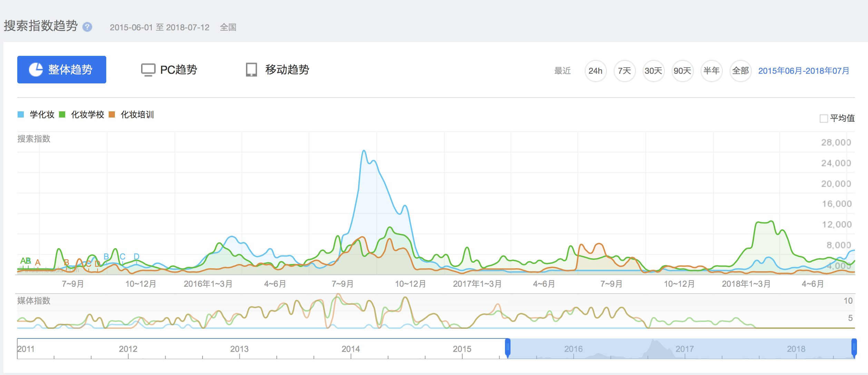Click the help question mark icon
The image size is (868, 375).
(87, 27)
